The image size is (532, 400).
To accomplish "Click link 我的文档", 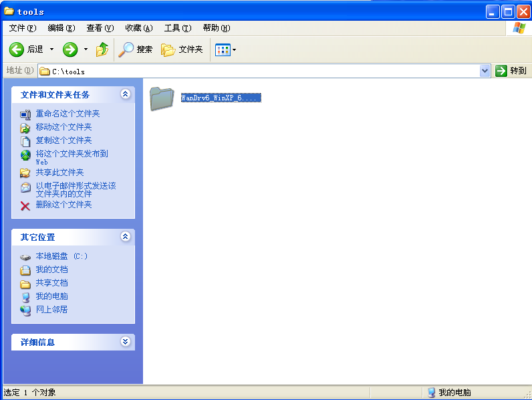I will (52, 270).
